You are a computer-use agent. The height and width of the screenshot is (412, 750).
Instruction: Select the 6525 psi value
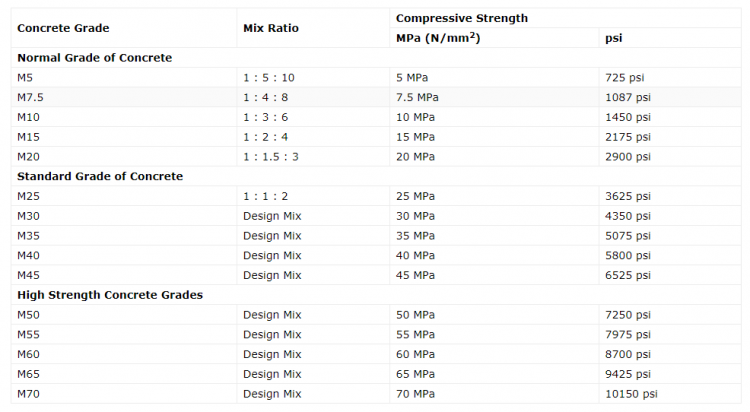click(x=627, y=275)
